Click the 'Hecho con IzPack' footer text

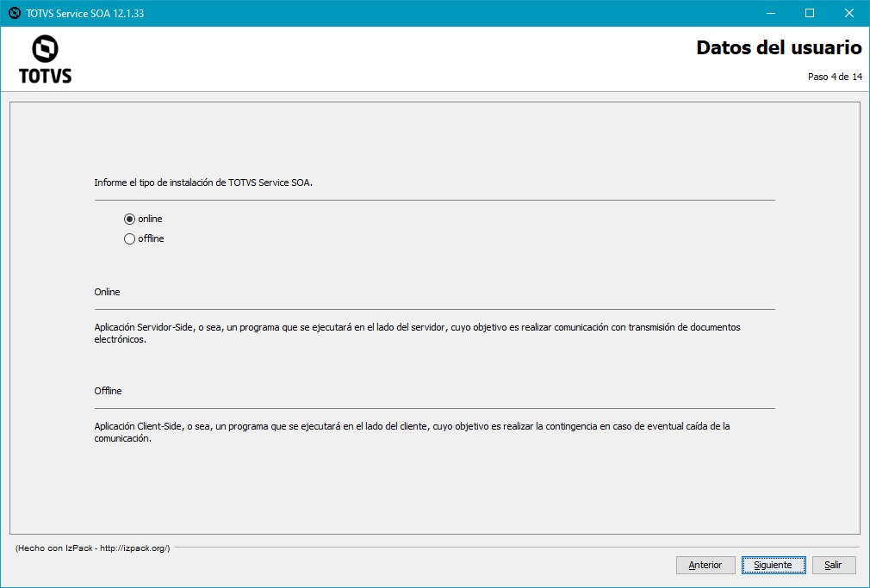[x=93, y=548]
